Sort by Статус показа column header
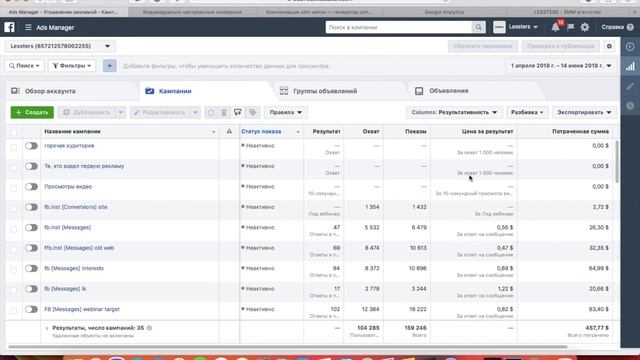 tap(261, 131)
